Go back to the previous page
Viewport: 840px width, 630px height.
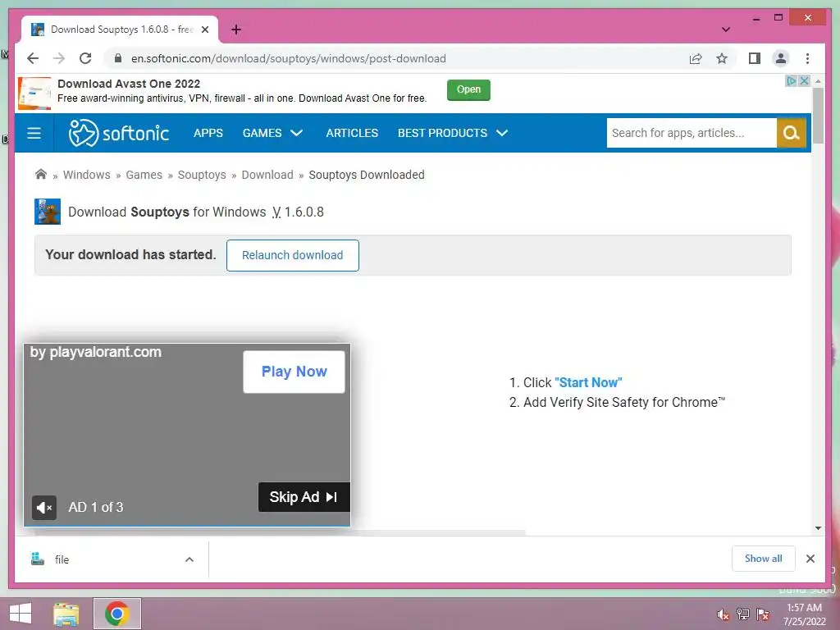point(33,58)
